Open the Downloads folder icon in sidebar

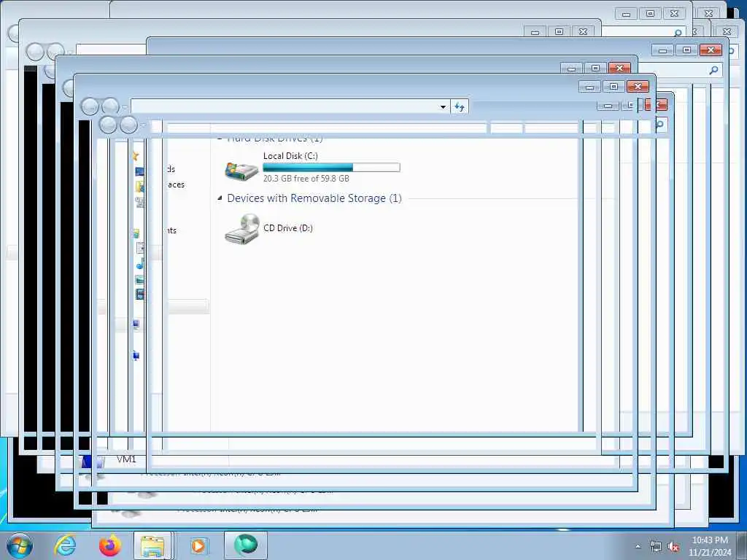coord(139,186)
